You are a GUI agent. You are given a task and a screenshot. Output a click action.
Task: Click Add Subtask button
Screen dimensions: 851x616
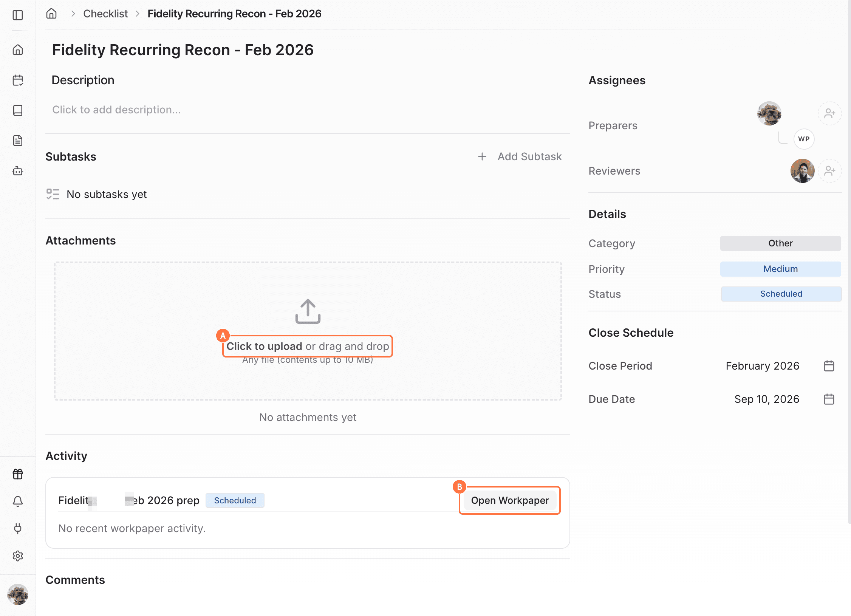point(520,156)
